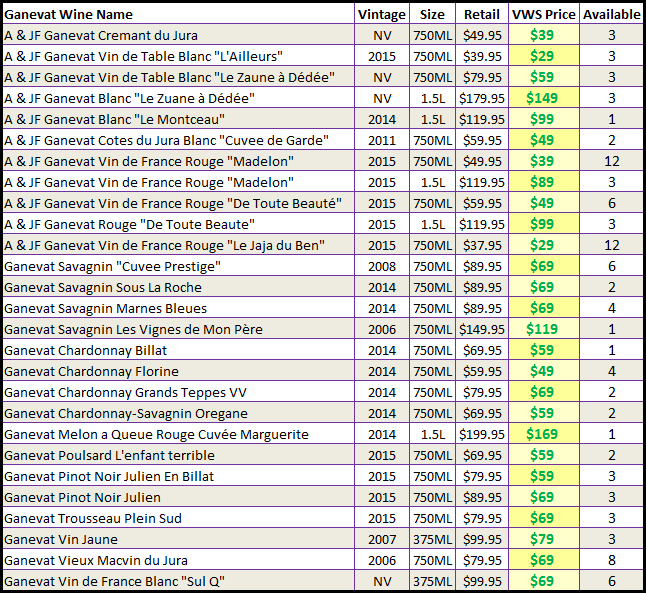Click the 2006 vintage in Vieux Macvin row

pos(382,560)
